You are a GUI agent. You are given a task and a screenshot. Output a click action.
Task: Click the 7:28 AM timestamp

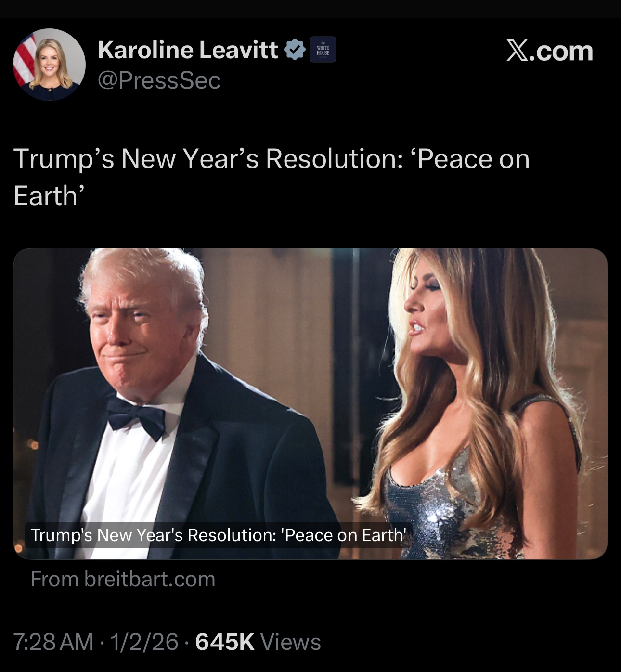[x=53, y=642]
